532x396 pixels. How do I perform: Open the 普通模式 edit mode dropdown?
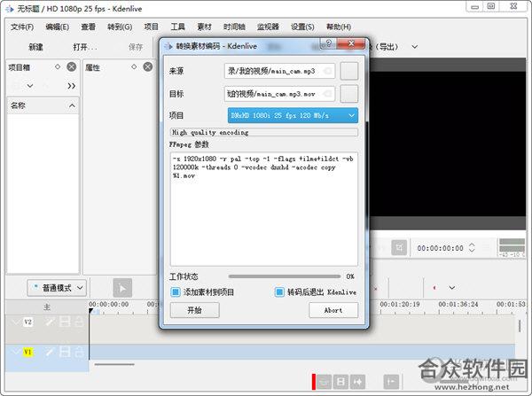pyautogui.click(x=57, y=288)
